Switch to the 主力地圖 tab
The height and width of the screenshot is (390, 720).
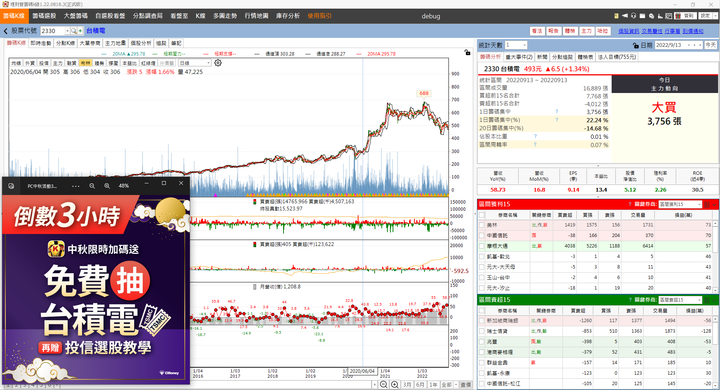pyautogui.click(x=115, y=43)
